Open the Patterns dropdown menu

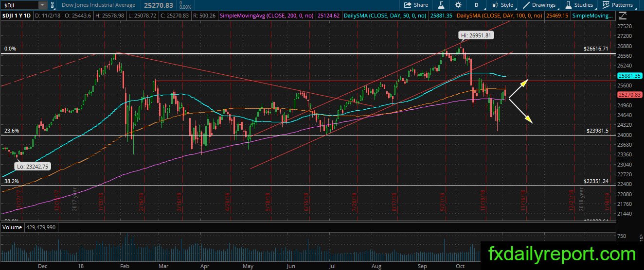point(618,5)
